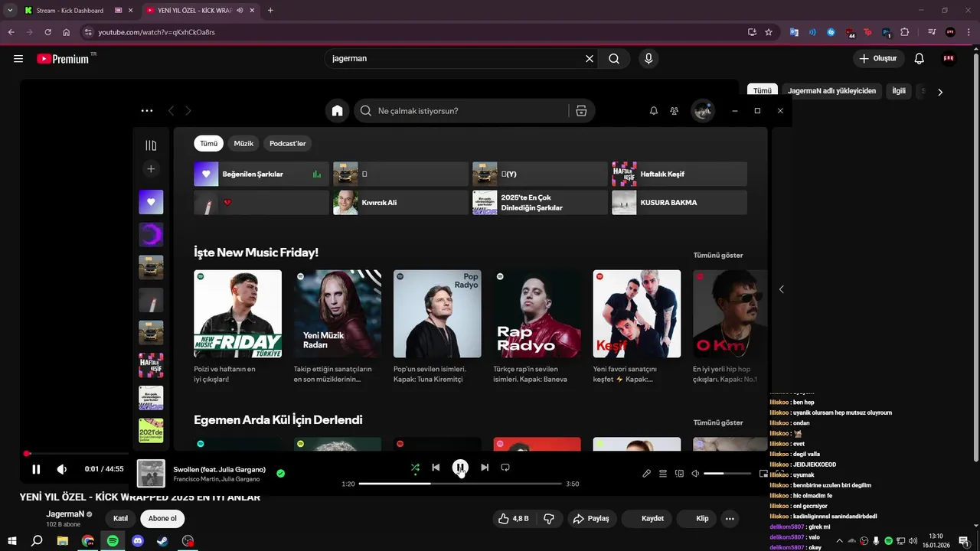Image resolution: width=980 pixels, height=551 pixels.
Task: Share video with Paylaş button
Action: (591, 518)
